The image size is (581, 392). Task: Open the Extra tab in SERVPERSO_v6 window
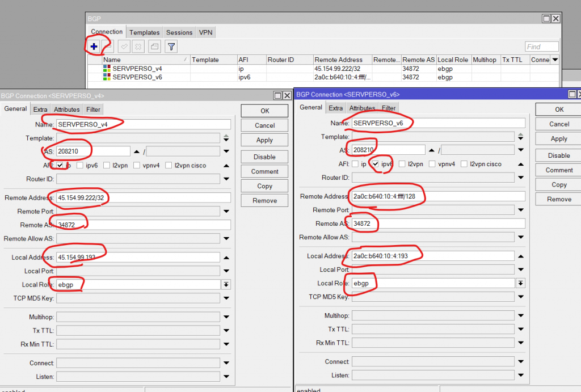[336, 108]
